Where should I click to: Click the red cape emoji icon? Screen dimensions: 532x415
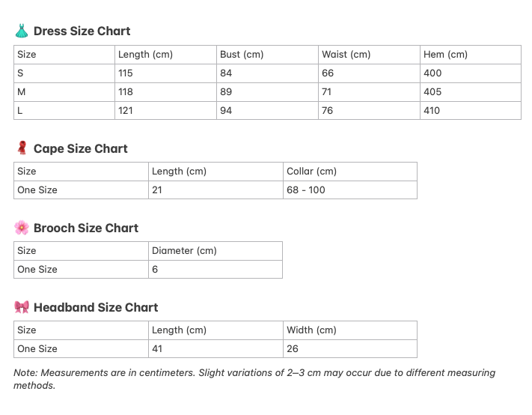22,148
